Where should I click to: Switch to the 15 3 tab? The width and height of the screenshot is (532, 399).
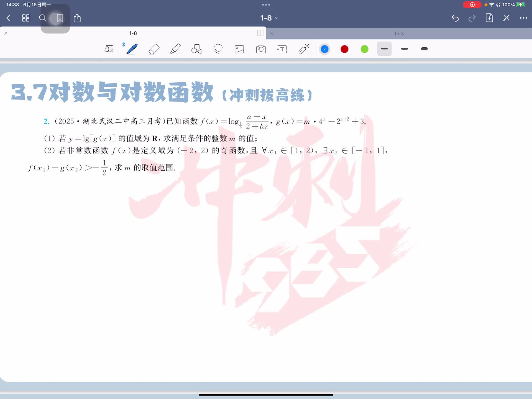[399, 34]
